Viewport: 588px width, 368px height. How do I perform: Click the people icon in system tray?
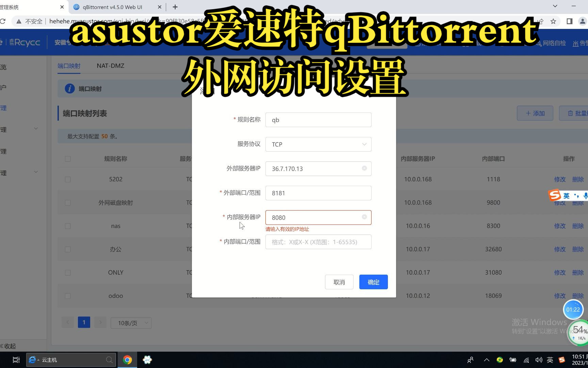(x=471, y=360)
